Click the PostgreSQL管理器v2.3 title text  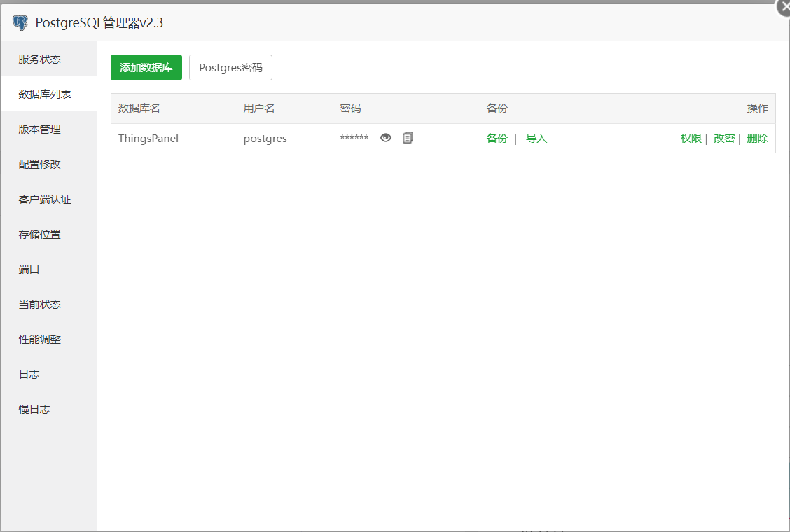(99, 22)
